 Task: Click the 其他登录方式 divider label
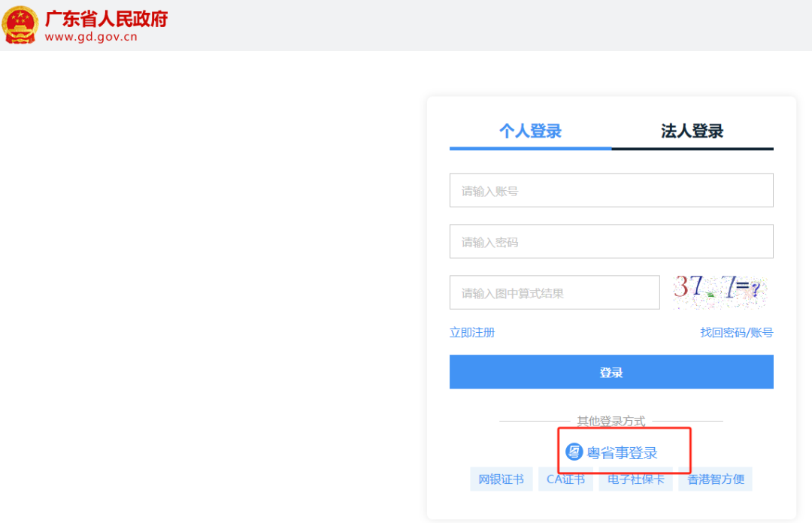[x=611, y=421]
